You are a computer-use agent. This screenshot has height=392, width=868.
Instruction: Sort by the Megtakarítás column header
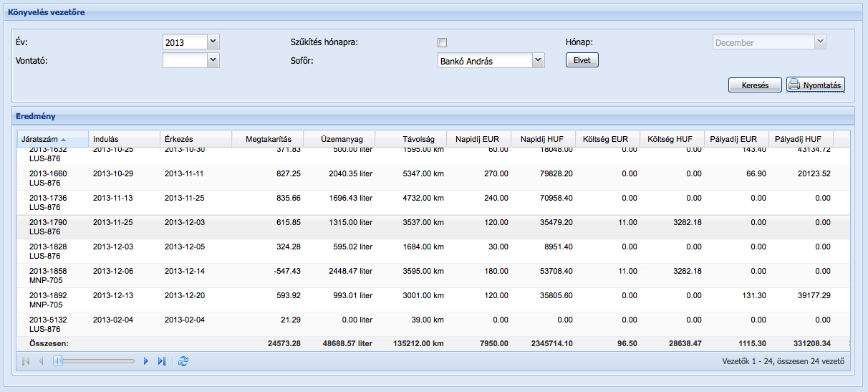pyautogui.click(x=268, y=139)
